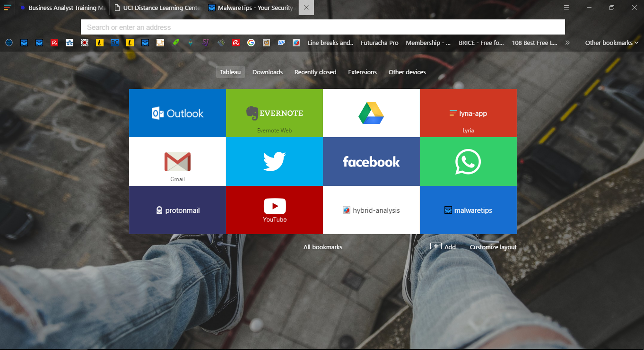Viewport: 644px width, 350px height.
Task: Switch to MalwareTips - Your Security tab
Action: click(x=252, y=8)
